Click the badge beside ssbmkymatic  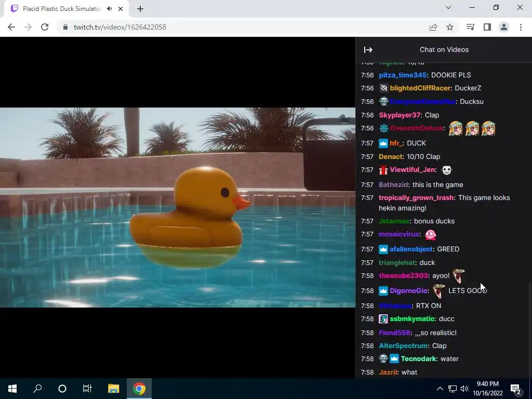[383, 319]
